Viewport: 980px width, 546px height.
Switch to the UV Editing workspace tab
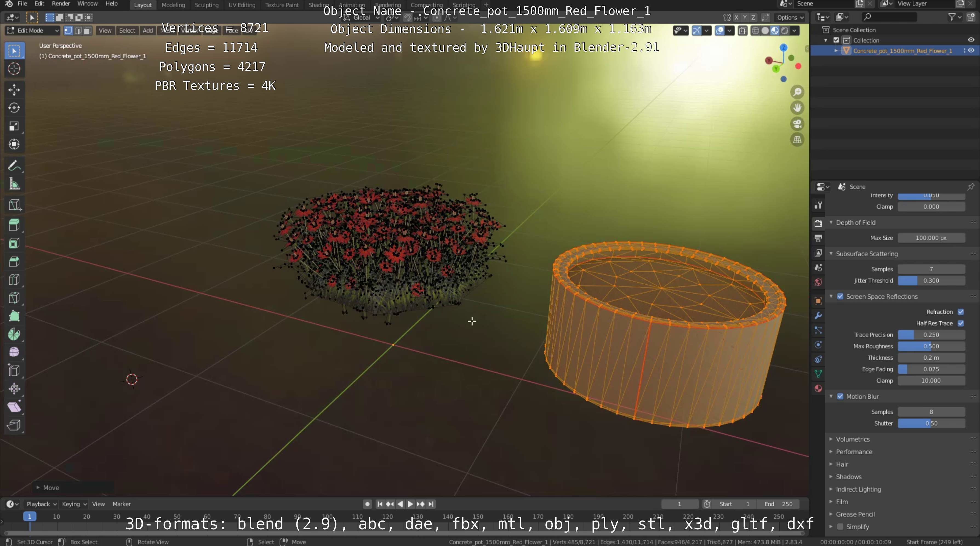tap(242, 5)
